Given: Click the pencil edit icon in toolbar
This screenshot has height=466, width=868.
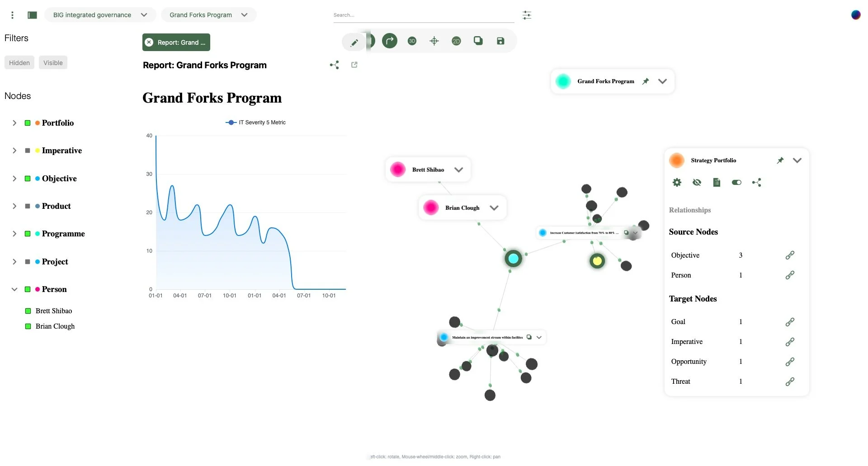Looking at the screenshot, I should click(354, 42).
